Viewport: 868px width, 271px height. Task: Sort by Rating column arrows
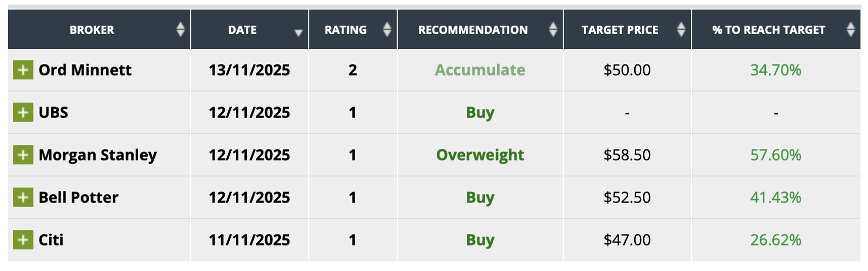[387, 30]
